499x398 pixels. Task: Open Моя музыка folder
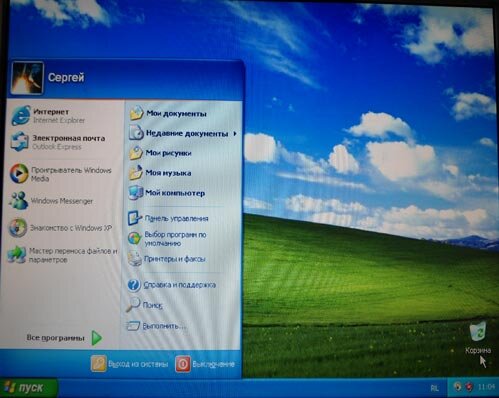pos(168,173)
